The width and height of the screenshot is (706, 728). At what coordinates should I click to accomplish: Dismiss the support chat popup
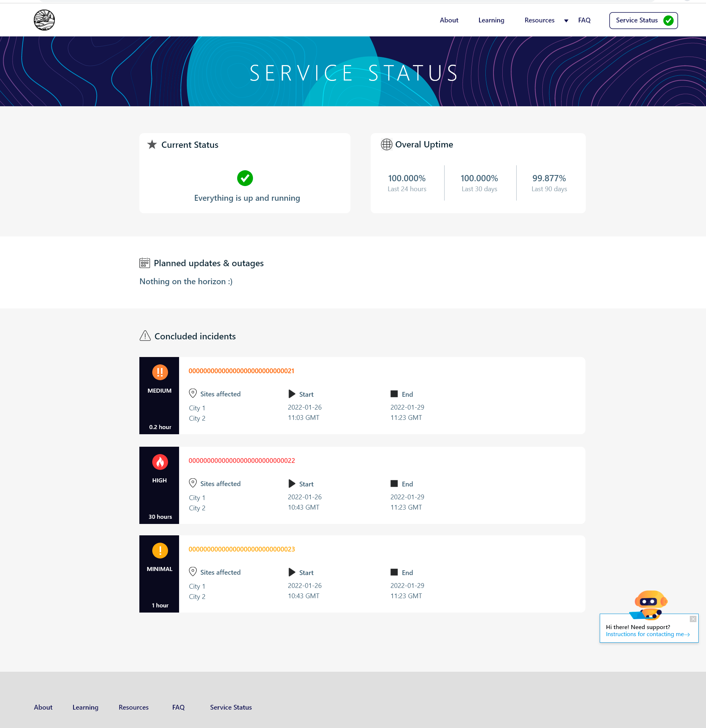point(693,618)
